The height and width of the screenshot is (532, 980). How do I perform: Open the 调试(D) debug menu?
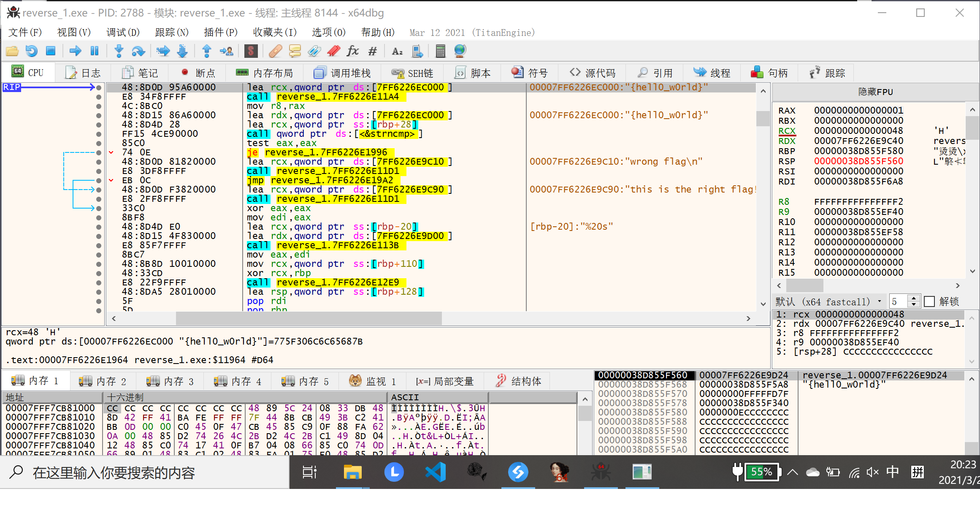pyautogui.click(x=123, y=33)
